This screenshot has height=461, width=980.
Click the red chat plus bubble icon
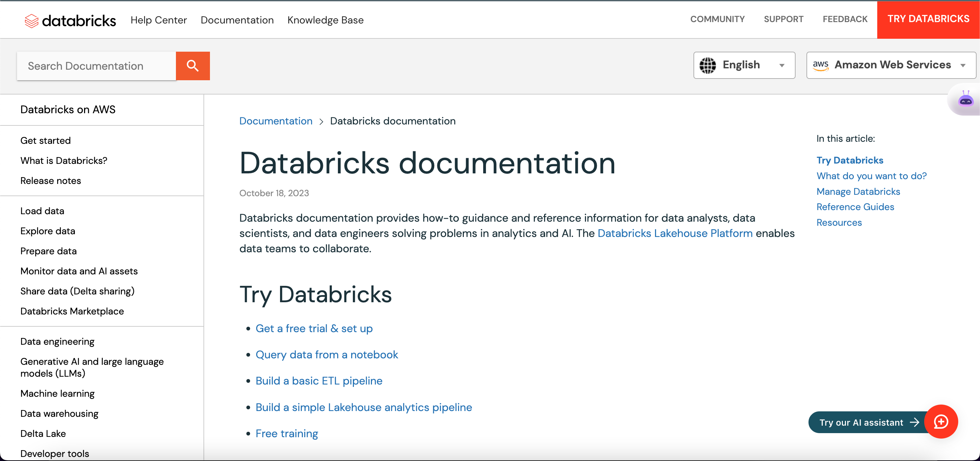[941, 422]
